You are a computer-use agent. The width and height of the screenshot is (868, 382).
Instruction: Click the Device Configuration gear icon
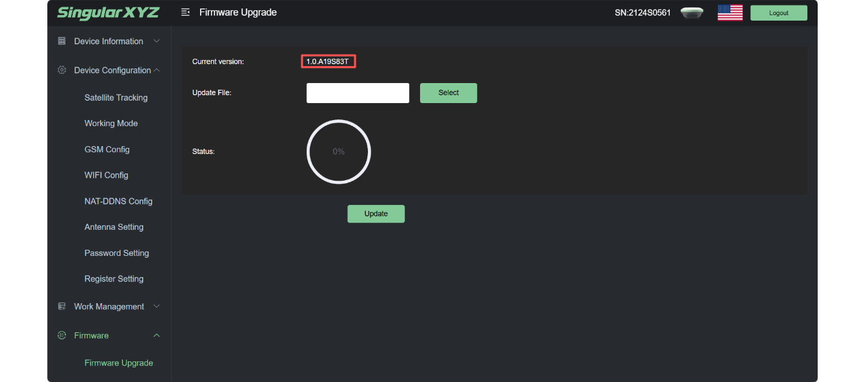pyautogui.click(x=62, y=70)
